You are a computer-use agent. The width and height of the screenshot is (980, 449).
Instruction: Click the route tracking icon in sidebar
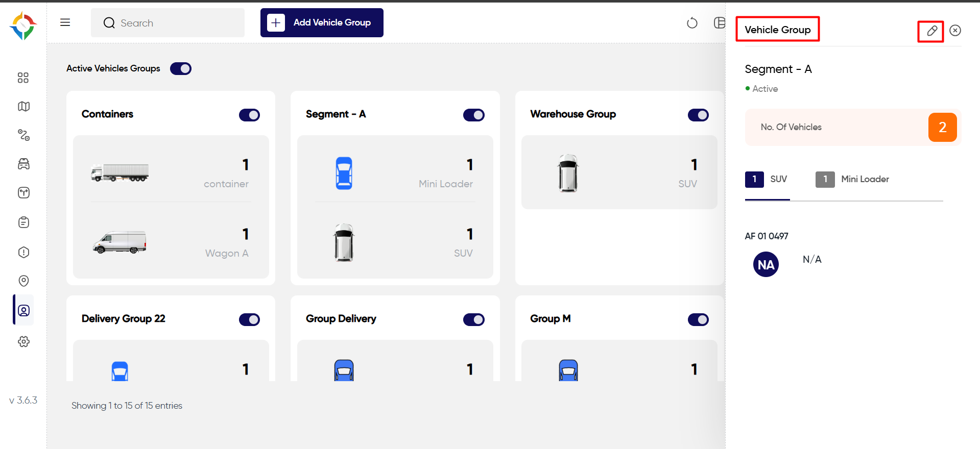pyautogui.click(x=23, y=135)
